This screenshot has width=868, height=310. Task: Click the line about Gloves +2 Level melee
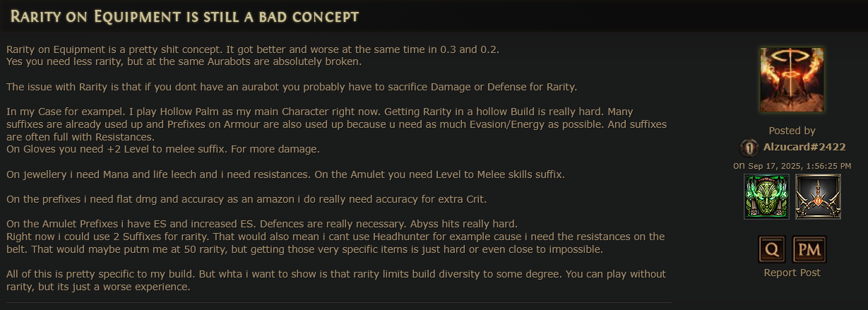(163, 149)
